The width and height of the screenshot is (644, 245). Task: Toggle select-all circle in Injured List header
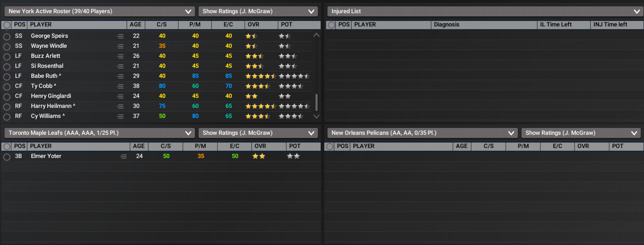[331, 25]
